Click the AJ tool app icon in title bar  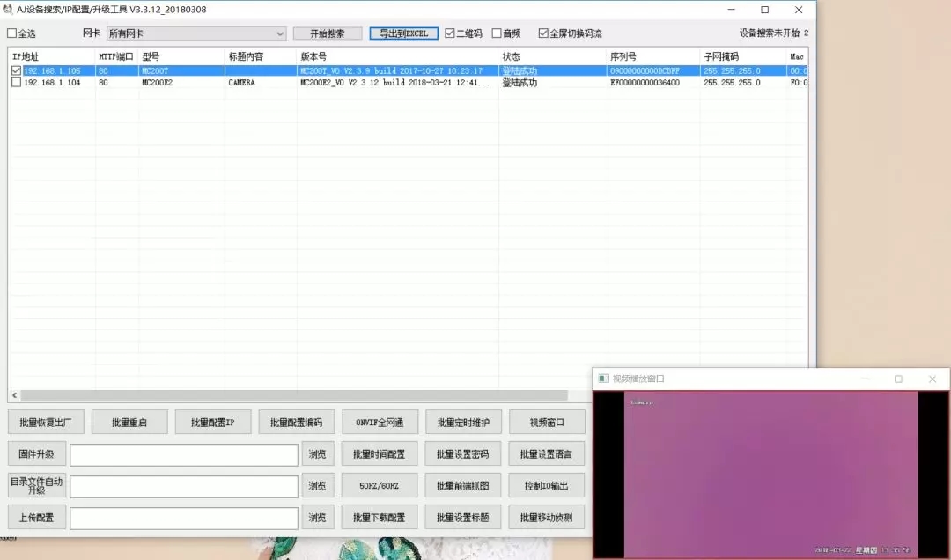(x=8, y=10)
